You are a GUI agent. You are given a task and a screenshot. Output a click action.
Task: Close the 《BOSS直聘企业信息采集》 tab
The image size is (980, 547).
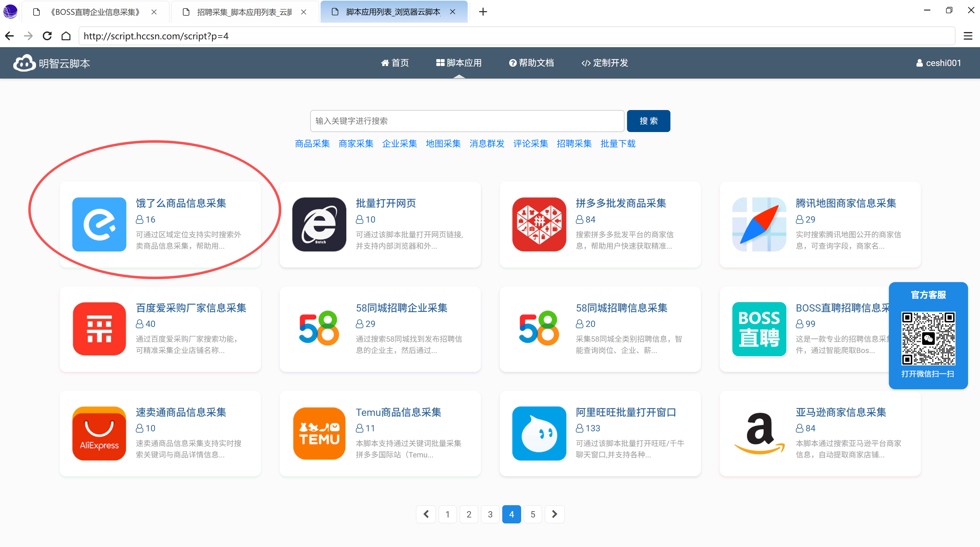click(154, 12)
